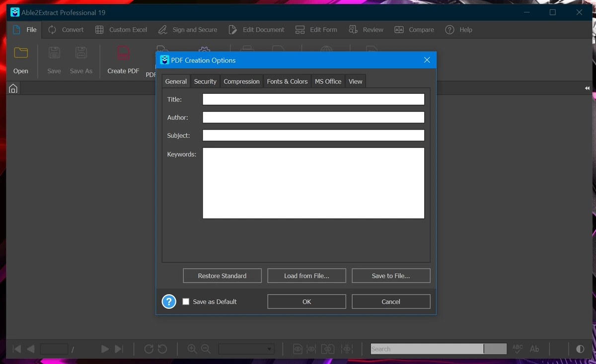Toggle the Ab match case icon
Image resolution: width=596 pixels, height=364 pixels.
pos(534,349)
